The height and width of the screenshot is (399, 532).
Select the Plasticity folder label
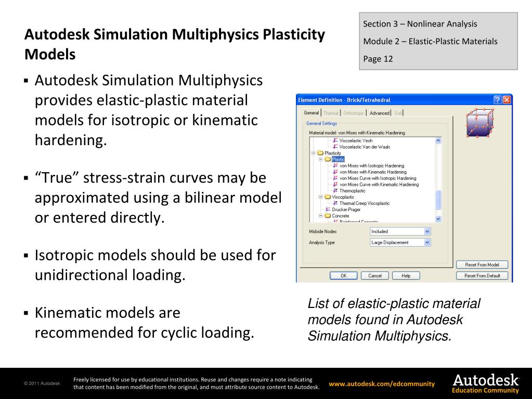pos(332,153)
